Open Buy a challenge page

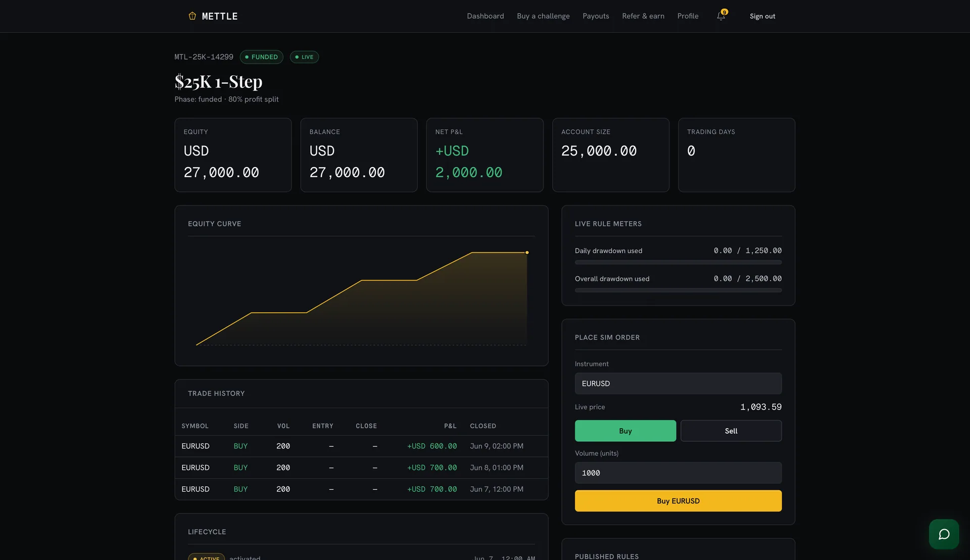click(x=543, y=16)
